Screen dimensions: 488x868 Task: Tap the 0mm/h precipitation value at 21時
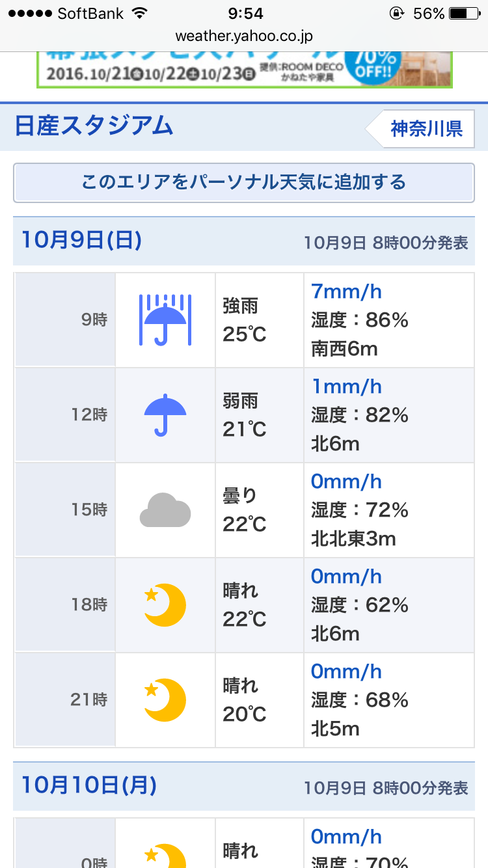346,671
